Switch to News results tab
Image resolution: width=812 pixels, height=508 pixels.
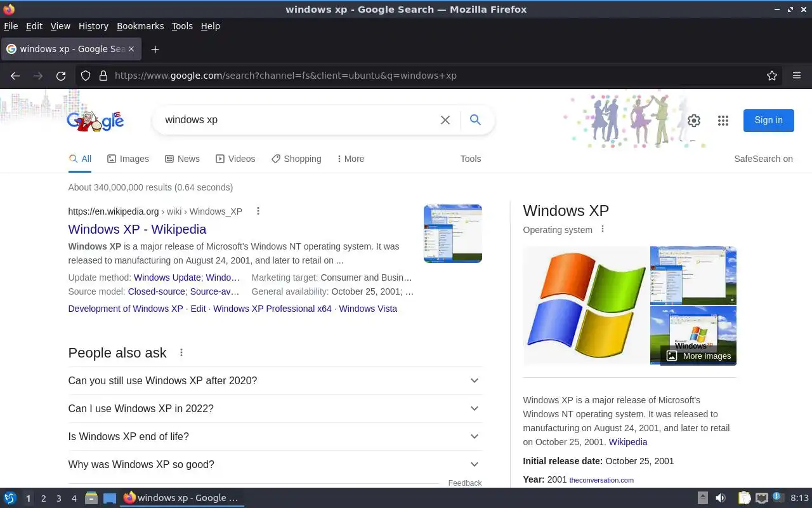click(182, 159)
